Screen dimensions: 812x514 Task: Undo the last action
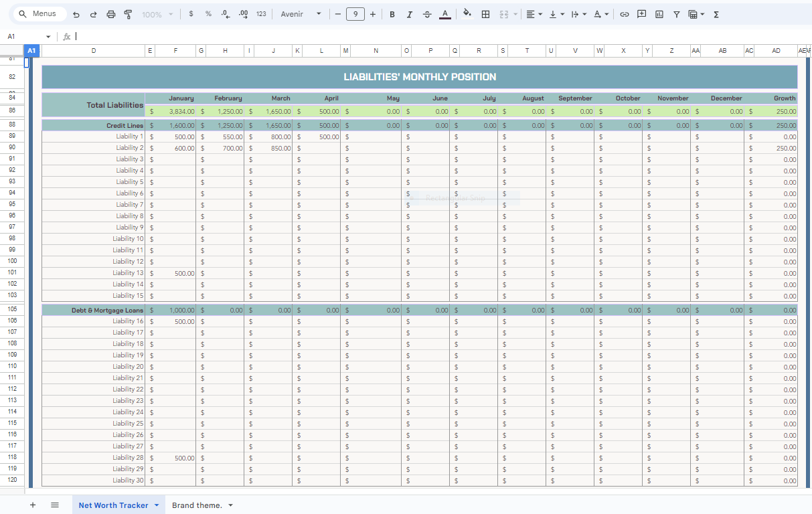[x=74, y=13]
